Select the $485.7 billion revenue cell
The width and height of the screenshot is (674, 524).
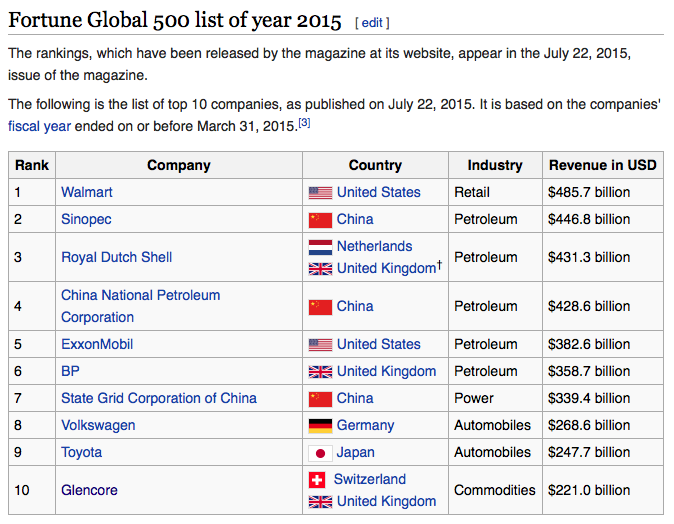coord(603,192)
